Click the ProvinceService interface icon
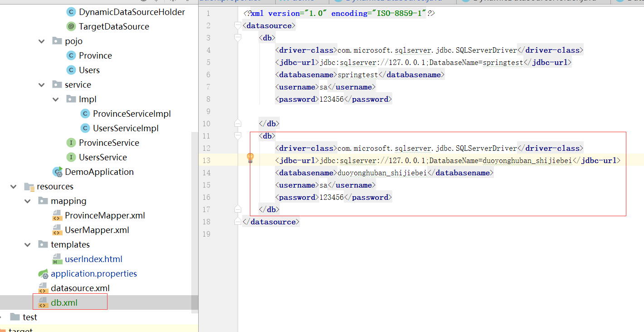Screen dimensions: 644x332 71,143
